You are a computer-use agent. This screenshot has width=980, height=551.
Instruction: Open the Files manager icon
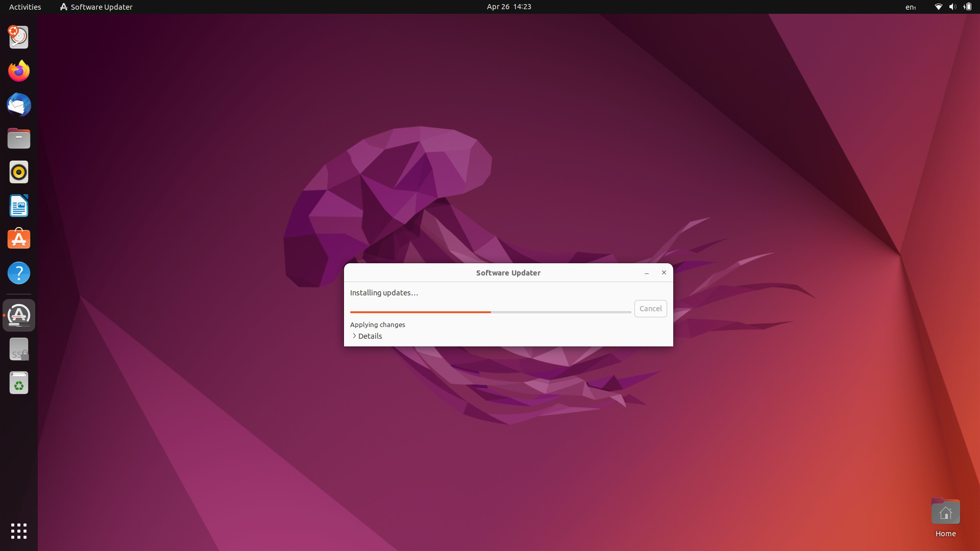19,138
